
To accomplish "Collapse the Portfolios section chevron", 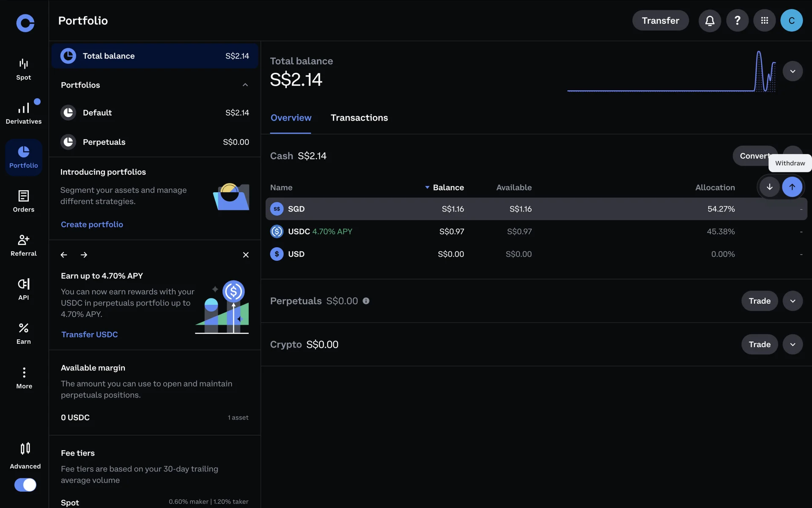I will (245, 85).
